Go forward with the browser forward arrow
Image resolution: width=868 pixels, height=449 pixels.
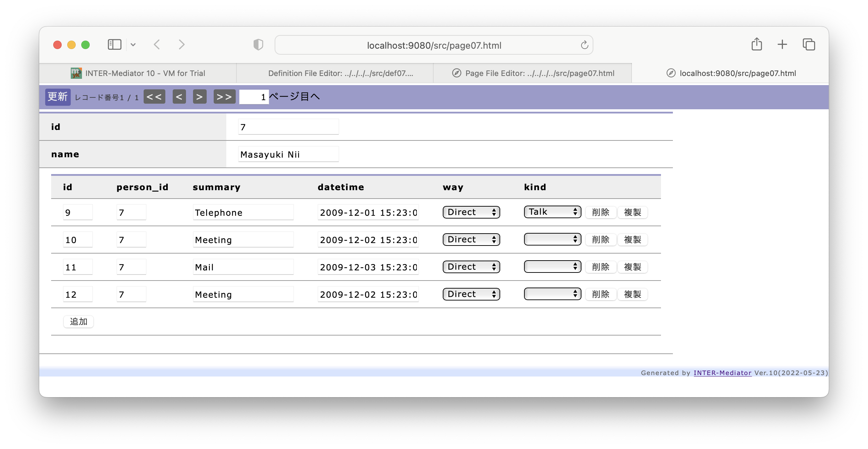(x=181, y=44)
